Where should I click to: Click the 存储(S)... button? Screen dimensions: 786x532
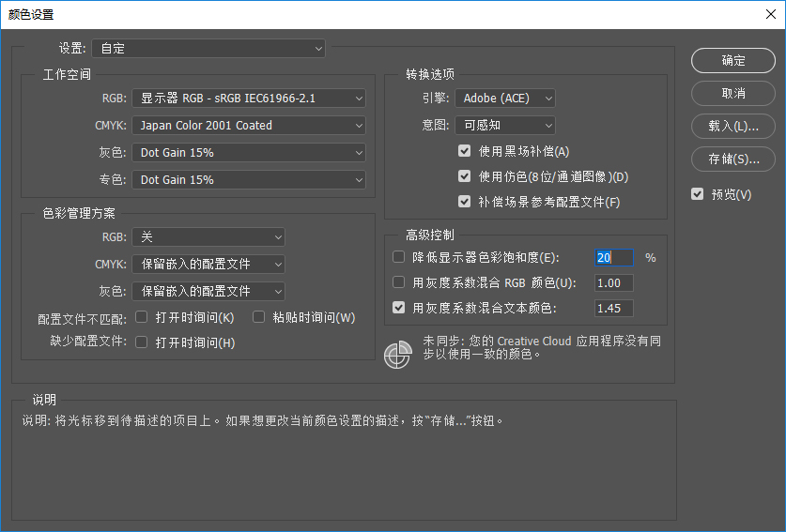click(732, 160)
